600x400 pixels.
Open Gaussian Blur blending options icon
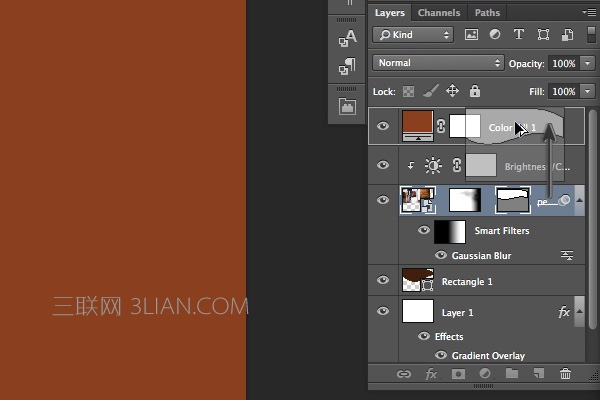coord(567,255)
